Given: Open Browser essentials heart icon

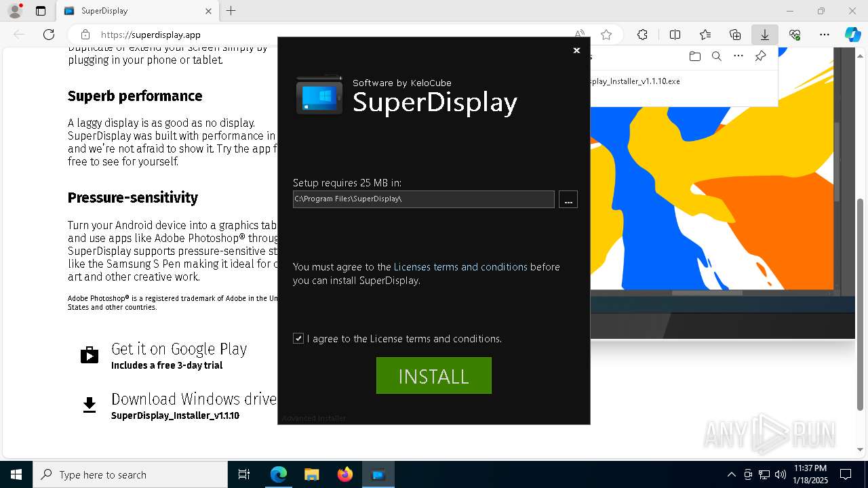Looking at the screenshot, I should pos(795,35).
